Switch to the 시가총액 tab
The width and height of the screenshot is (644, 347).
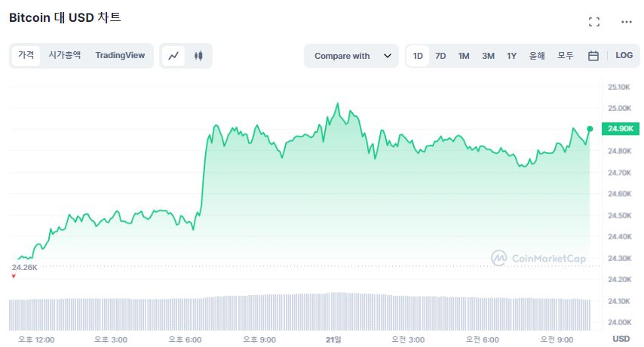65,55
